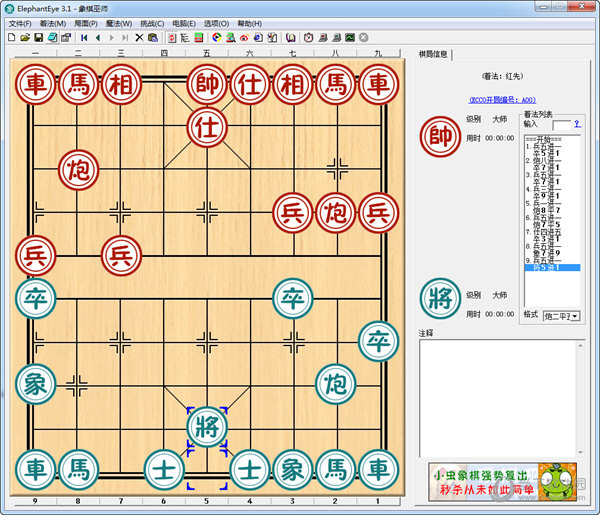Viewport: 600px width, 515px height.
Task: Open the 帮助(H) menu
Action: click(x=249, y=24)
